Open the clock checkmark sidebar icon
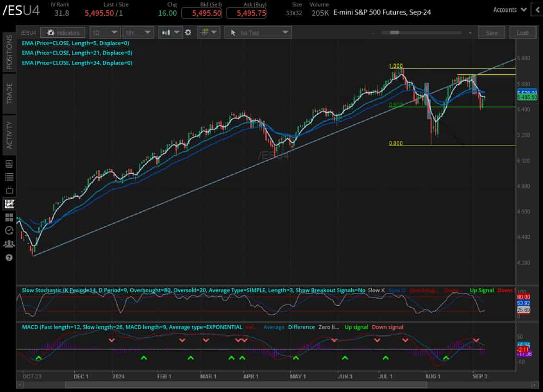 [x=9, y=231]
